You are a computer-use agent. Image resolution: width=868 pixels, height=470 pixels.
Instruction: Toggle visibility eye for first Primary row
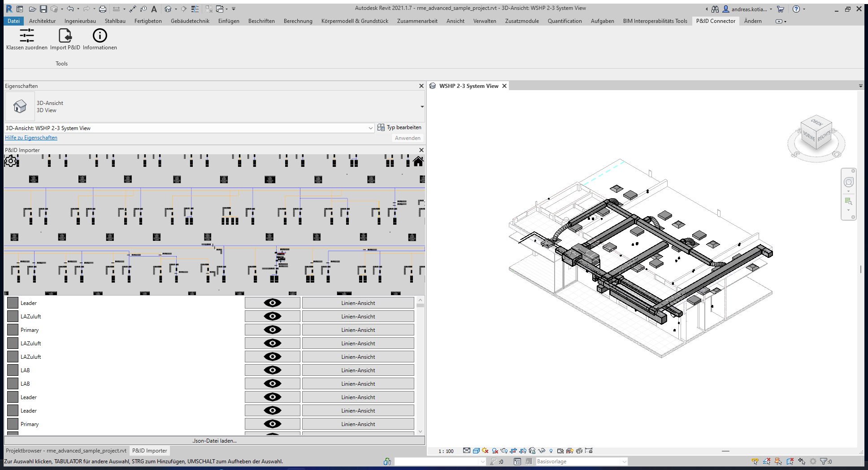pos(272,330)
